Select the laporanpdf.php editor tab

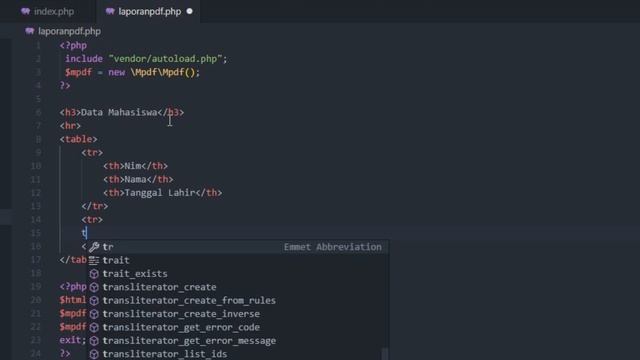tap(148, 11)
